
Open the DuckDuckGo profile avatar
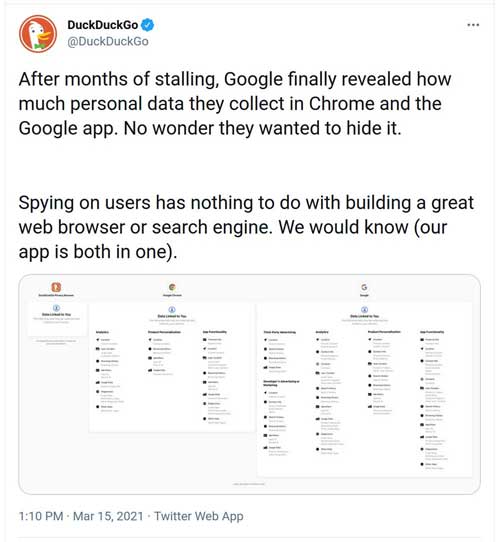point(38,34)
